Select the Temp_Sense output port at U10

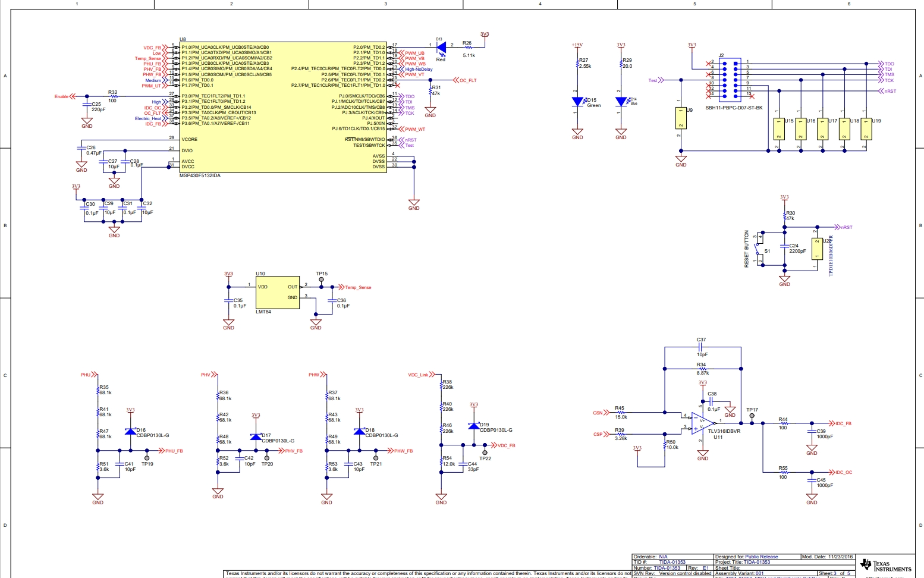[x=355, y=287]
